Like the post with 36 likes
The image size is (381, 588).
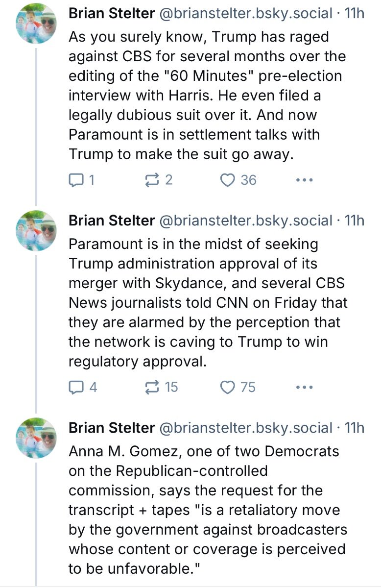coord(238,180)
